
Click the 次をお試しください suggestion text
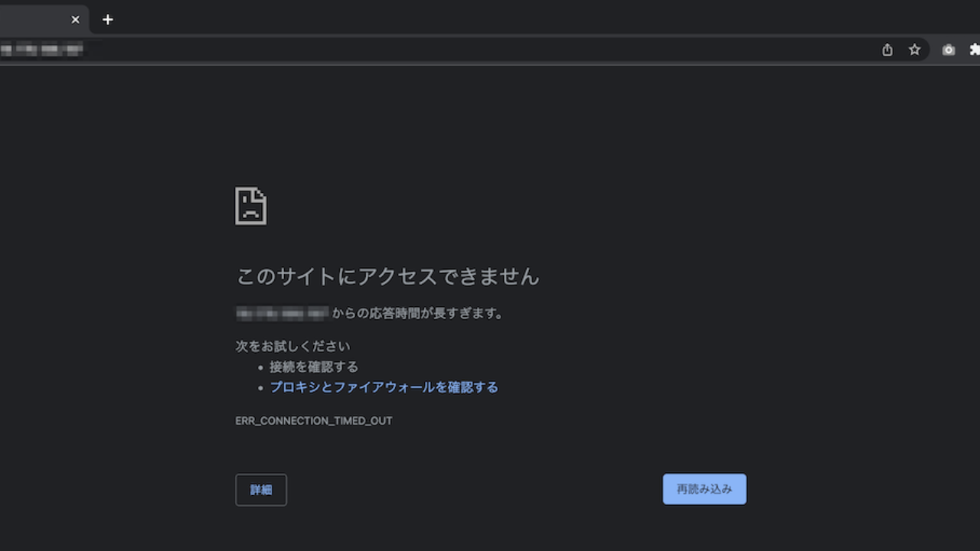(292, 346)
